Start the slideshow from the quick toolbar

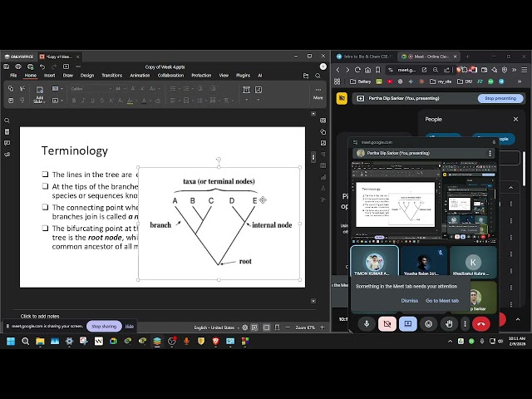pos(66,66)
